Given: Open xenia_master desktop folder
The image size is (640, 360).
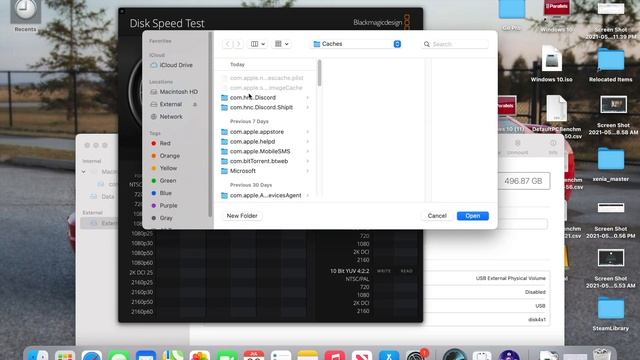Looking at the screenshot, I should (x=611, y=165).
